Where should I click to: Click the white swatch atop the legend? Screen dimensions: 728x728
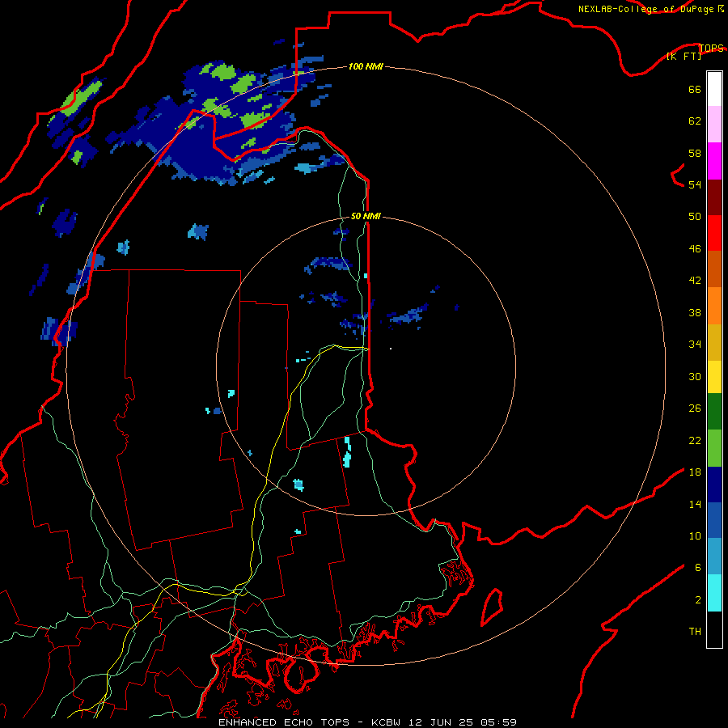714,89
